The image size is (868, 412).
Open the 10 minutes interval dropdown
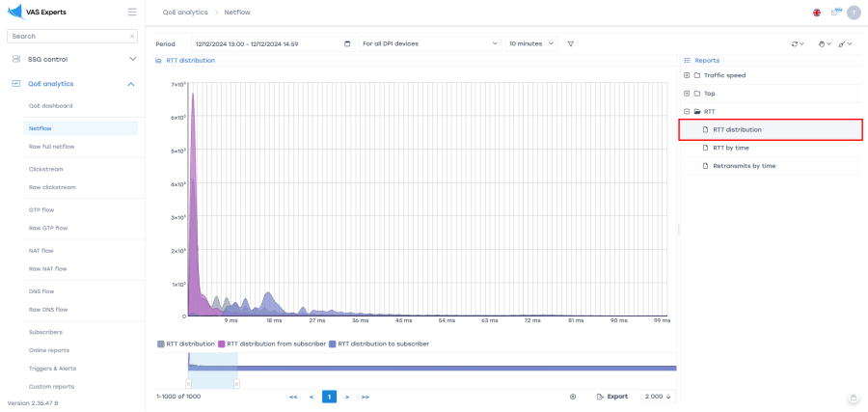pos(531,43)
